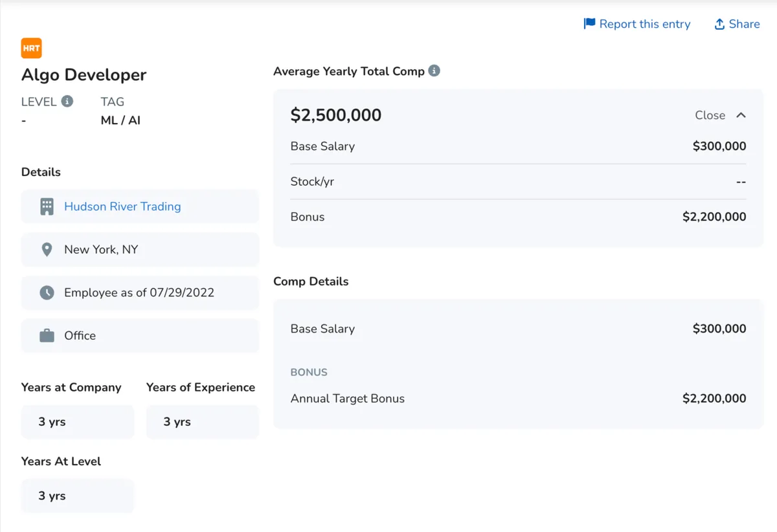This screenshot has width=777, height=532.
Task: Collapse the compensation breakdown with Close
Action: [x=710, y=115]
